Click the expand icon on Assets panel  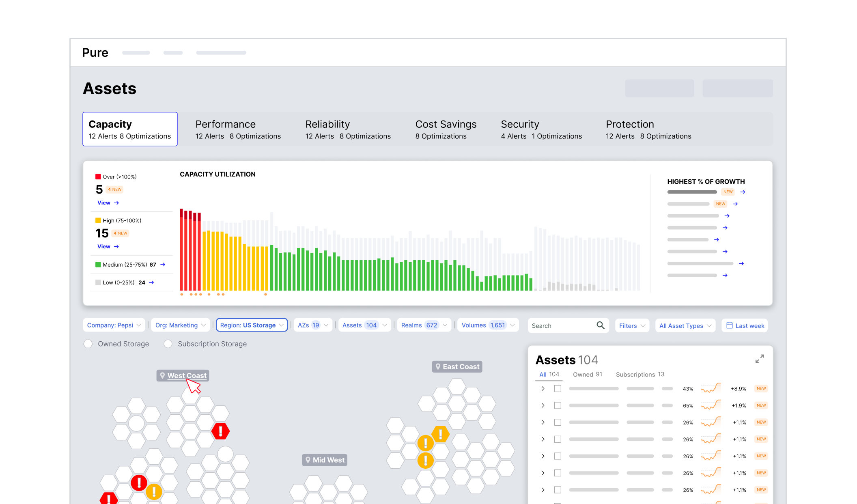click(760, 359)
